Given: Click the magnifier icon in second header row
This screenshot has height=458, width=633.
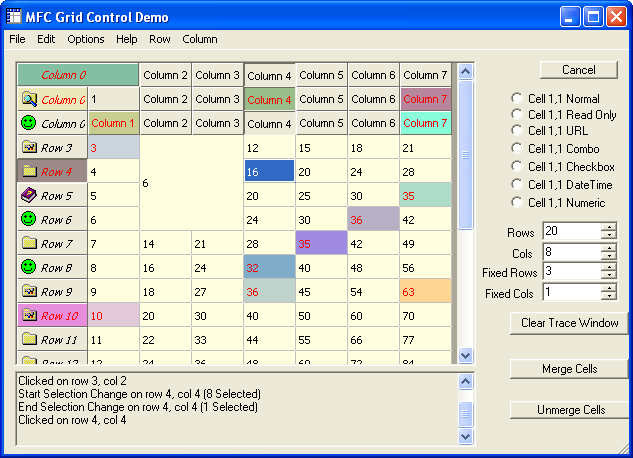Looking at the screenshot, I should tap(29, 99).
